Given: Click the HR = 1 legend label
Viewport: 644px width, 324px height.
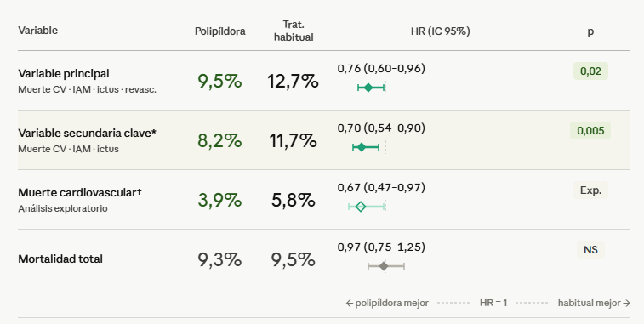Looking at the screenshot, I should (493, 303).
